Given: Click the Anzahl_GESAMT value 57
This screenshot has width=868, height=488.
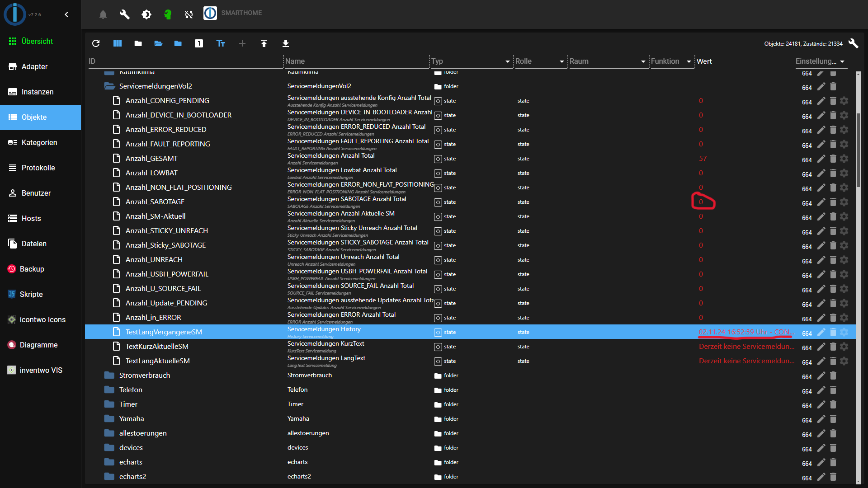Looking at the screenshot, I should point(703,159).
